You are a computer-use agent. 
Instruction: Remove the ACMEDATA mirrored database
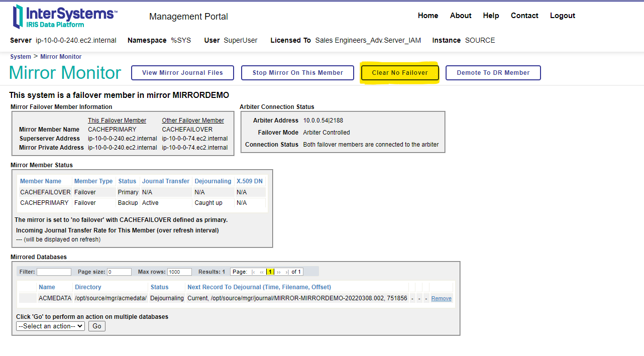(x=441, y=298)
